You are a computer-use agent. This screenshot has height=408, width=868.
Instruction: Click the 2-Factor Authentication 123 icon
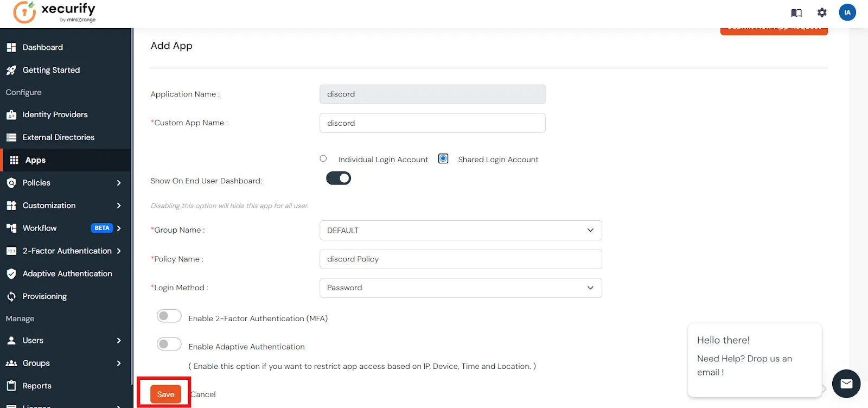coord(11,251)
